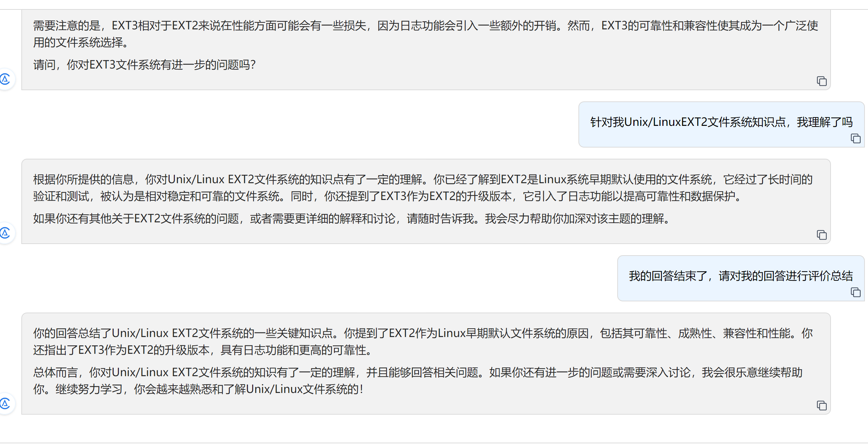Image resolution: width=868 pixels, height=444 pixels.
Task: Click the assistant avatar beside the final summary reply
Action: coord(5,404)
